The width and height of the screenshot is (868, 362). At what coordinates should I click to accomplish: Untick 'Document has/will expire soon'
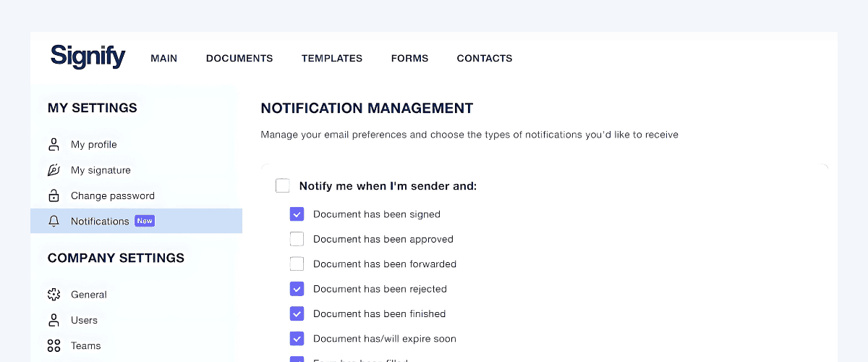pyautogui.click(x=297, y=338)
